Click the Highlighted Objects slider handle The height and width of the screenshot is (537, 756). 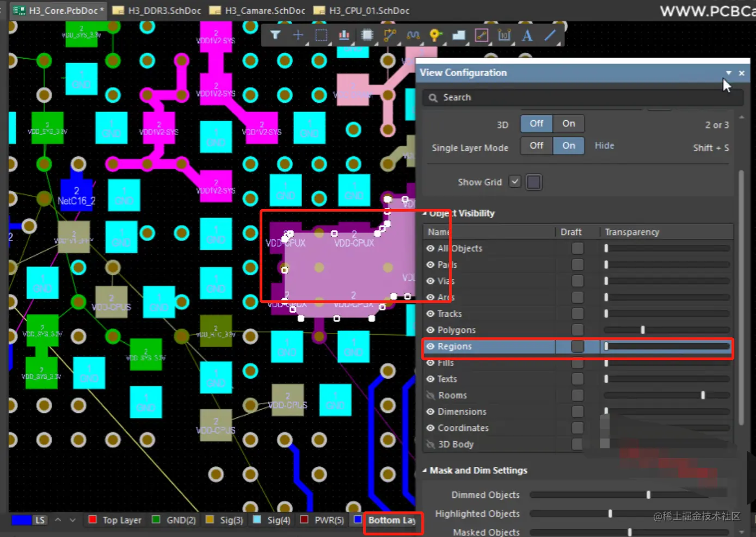pyautogui.click(x=610, y=513)
